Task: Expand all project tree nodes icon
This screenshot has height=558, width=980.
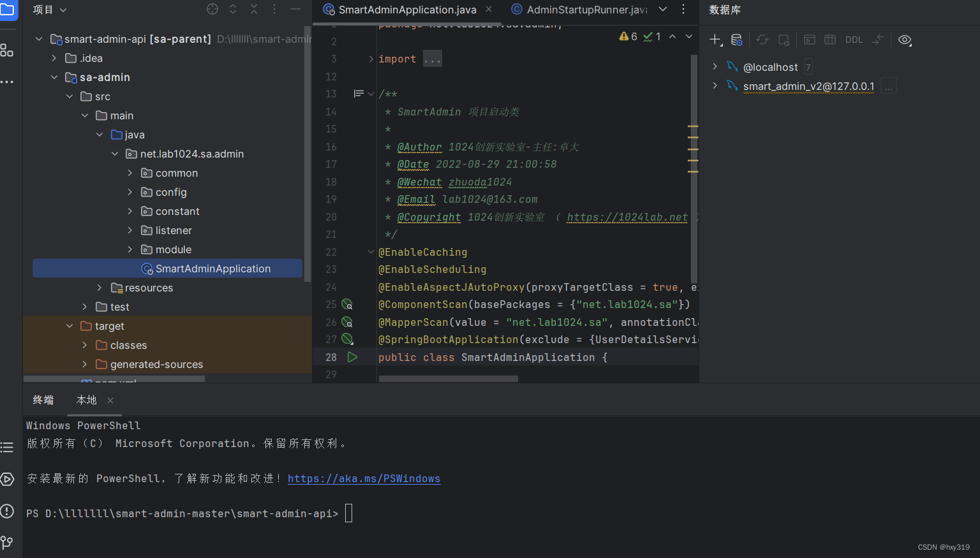Action: (x=233, y=9)
